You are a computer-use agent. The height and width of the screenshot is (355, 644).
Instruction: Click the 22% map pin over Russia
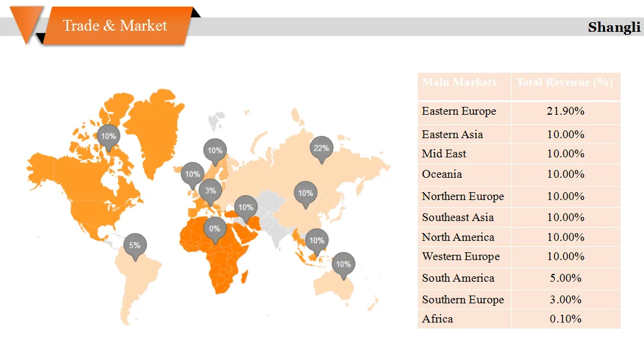click(321, 148)
